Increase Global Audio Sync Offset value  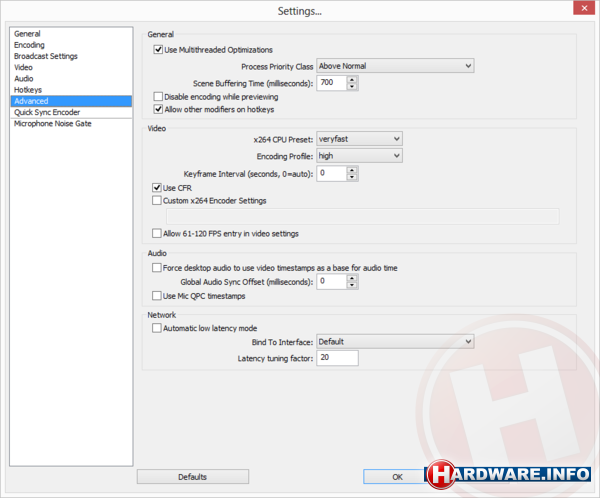click(352, 278)
